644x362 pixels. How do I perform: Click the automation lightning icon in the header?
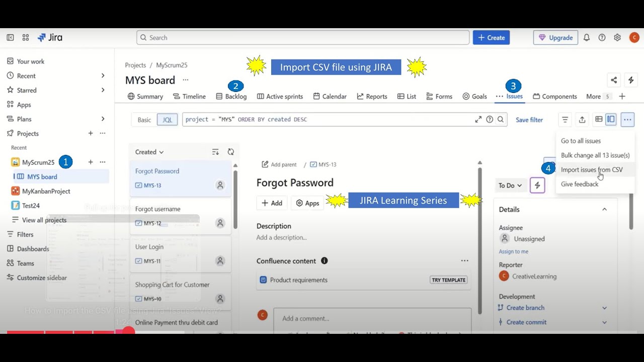click(x=631, y=80)
